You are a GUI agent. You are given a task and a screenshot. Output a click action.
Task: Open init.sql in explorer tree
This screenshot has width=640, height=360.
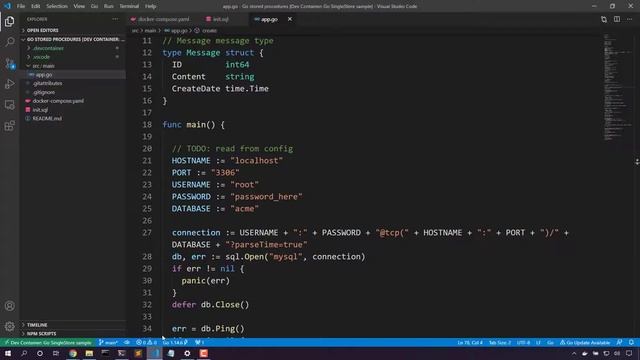pyautogui.click(x=73, y=110)
